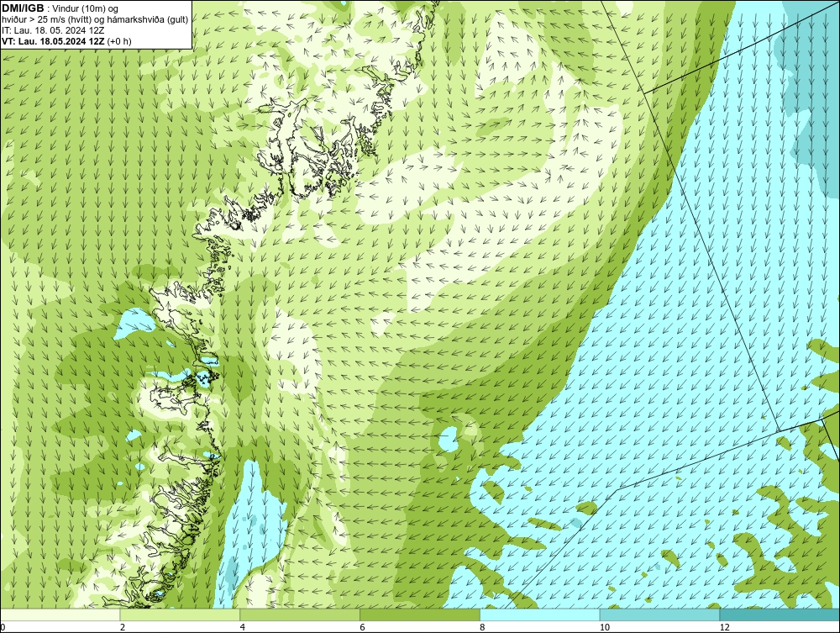Image resolution: width=840 pixels, height=633 pixels.
Task: Click the legend tick label '10'
Action: point(605,627)
